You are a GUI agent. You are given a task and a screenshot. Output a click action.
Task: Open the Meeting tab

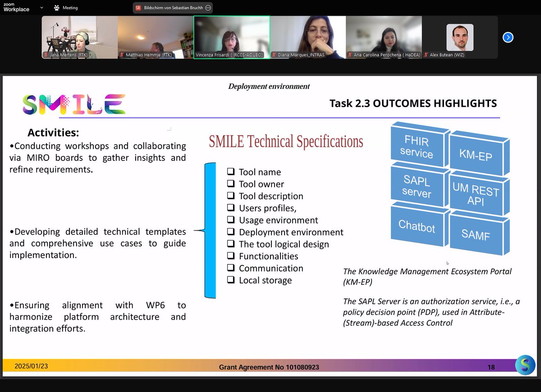pyautogui.click(x=66, y=8)
